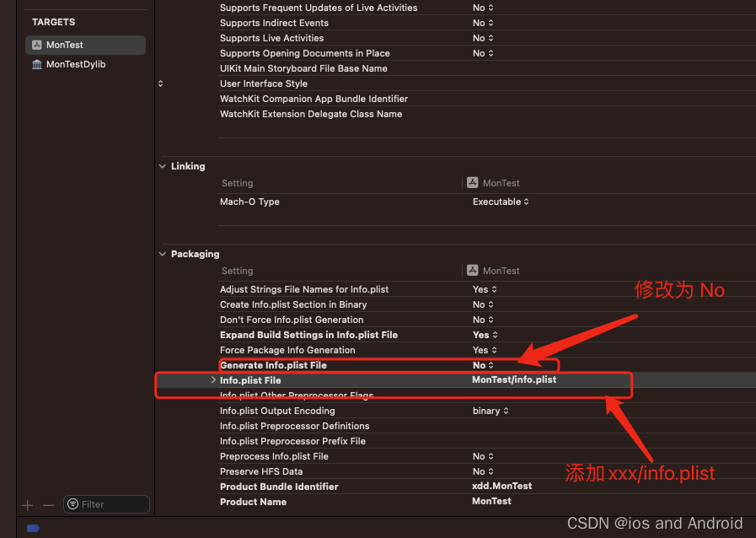756x538 pixels.
Task: Click the MonTest column header under Packaging
Action: pyautogui.click(x=501, y=271)
